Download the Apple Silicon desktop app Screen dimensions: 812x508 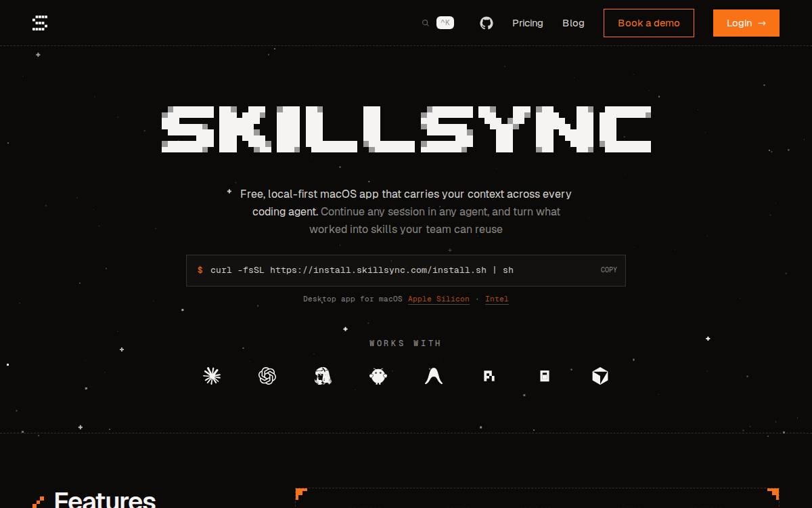click(438, 299)
